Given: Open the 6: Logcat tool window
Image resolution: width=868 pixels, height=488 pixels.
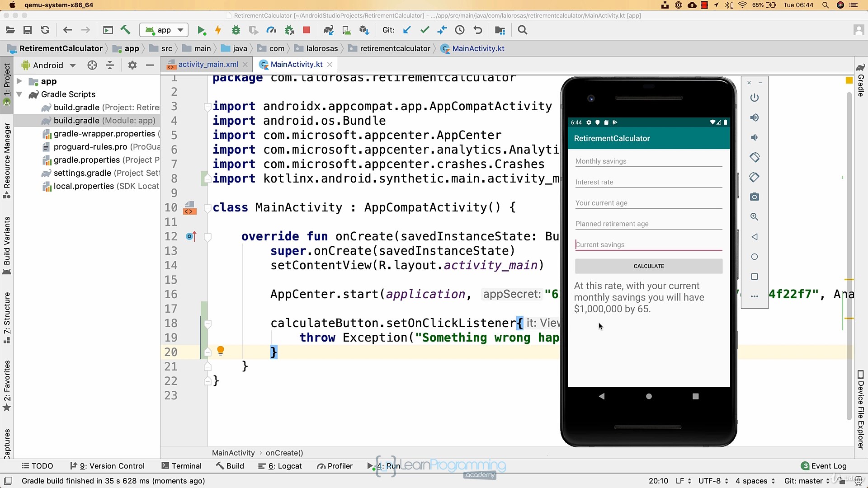Looking at the screenshot, I should (280, 466).
